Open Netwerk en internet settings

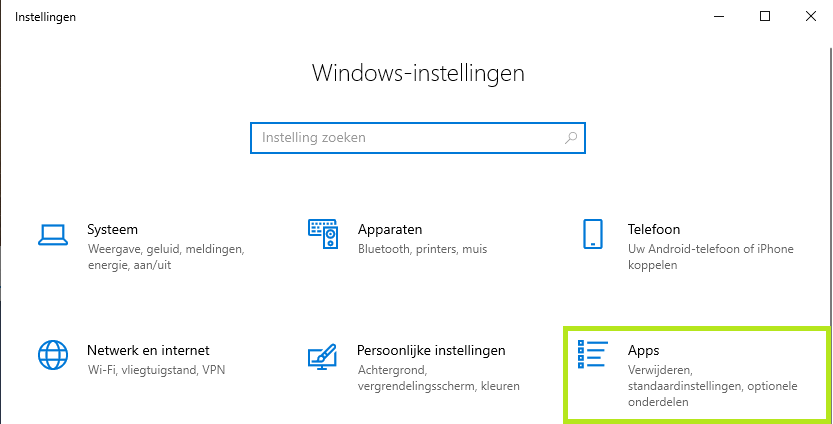[148, 350]
